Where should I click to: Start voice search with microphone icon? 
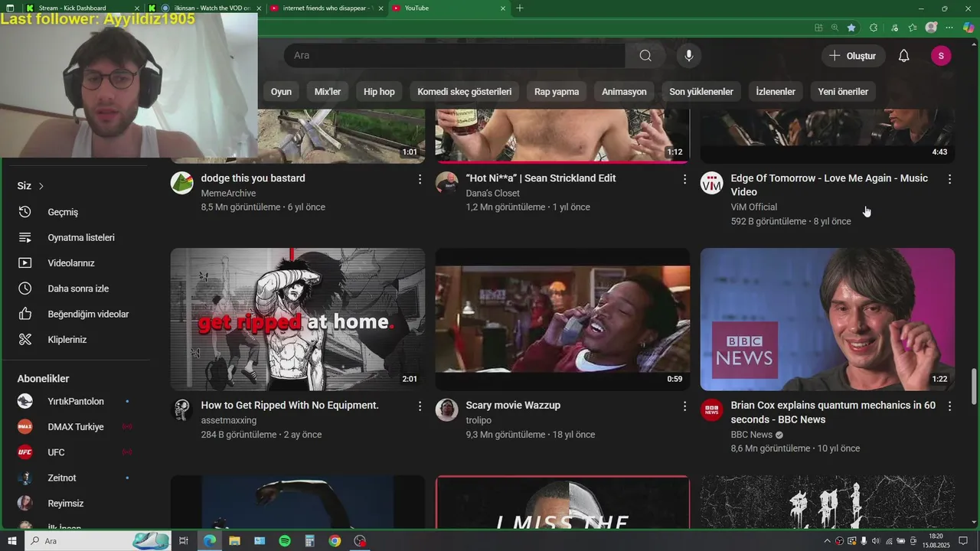(x=689, y=55)
